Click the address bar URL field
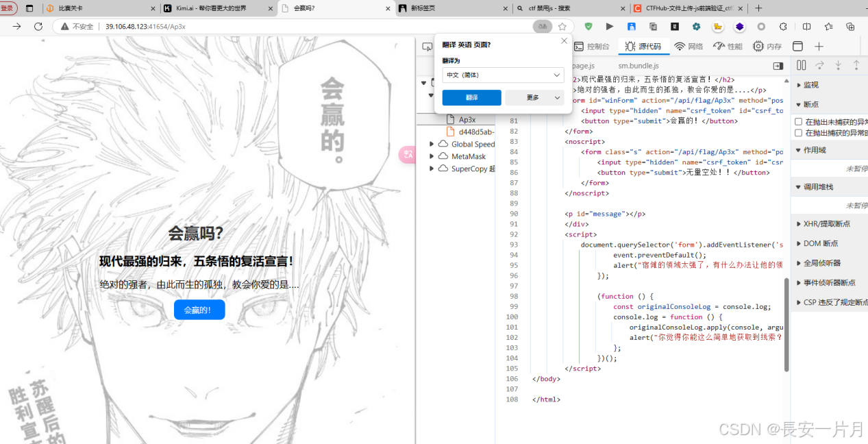This screenshot has width=868, height=444. tap(314, 26)
